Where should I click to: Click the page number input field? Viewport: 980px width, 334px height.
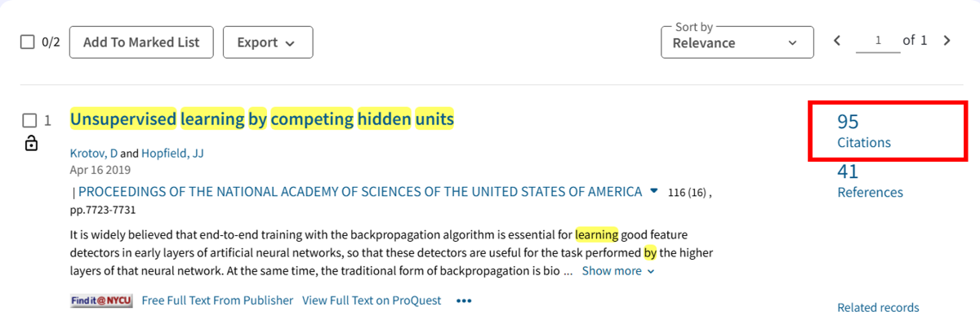point(877,41)
